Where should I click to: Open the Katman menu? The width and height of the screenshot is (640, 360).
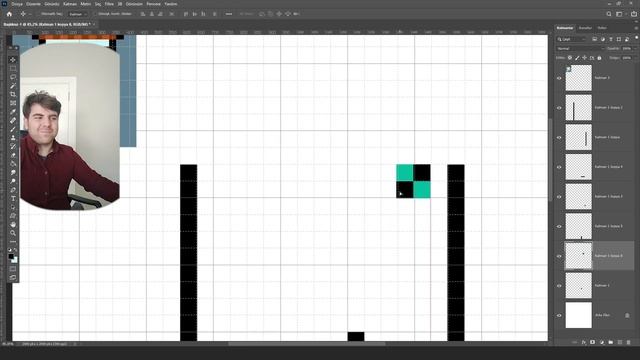(x=70, y=4)
